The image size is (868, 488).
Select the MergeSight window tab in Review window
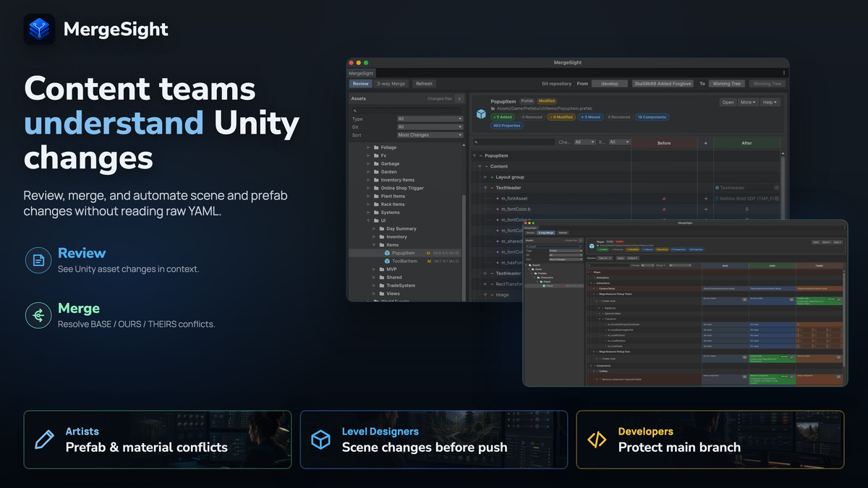[x=361, y=73]
